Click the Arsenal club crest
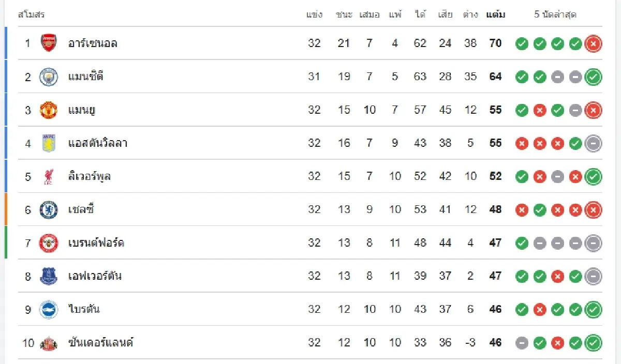This screenshot has height=364, width=621. point(49,43)
